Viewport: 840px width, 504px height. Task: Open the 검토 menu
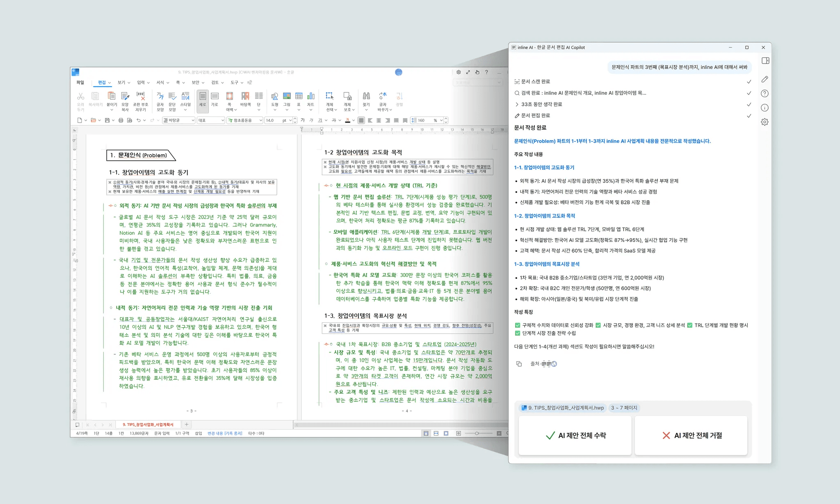click(x=217, y=82)
